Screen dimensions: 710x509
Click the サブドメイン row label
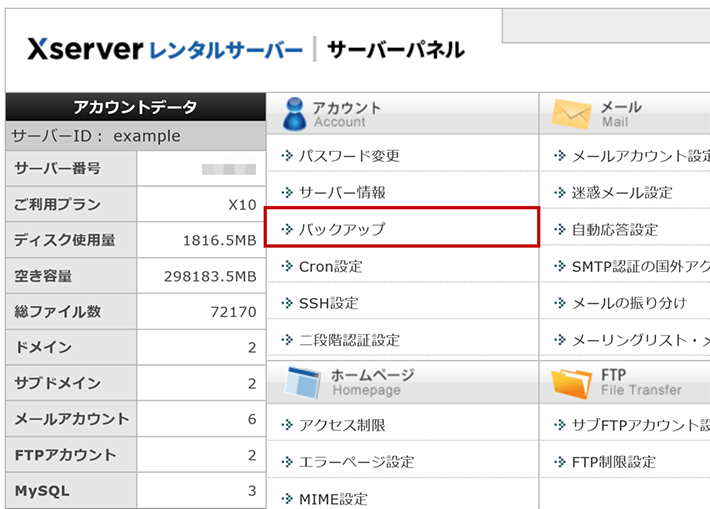tap(58, 383)
